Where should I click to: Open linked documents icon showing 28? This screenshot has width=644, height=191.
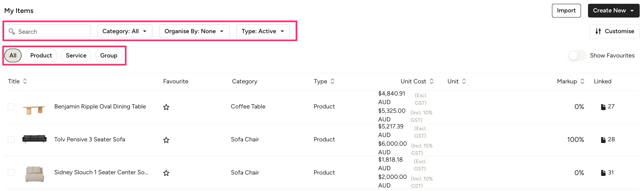(x=603, y=140)
